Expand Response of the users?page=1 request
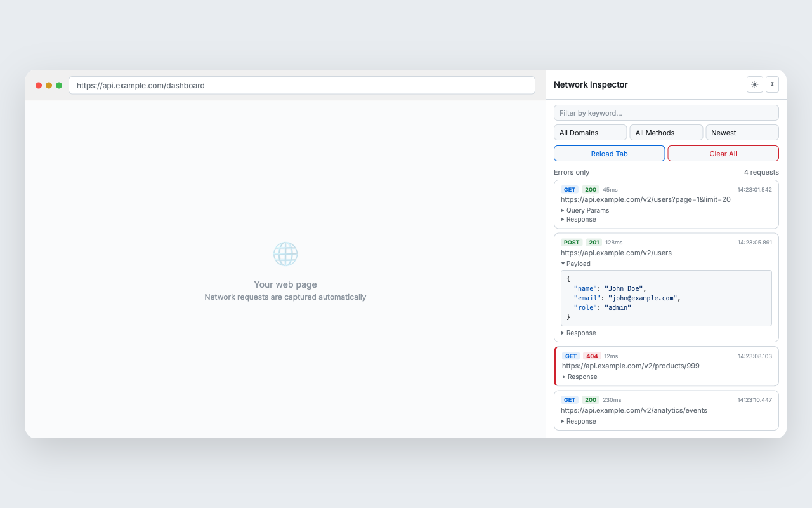The height and width of the screenshot is (508, 812). coord(579,219)
